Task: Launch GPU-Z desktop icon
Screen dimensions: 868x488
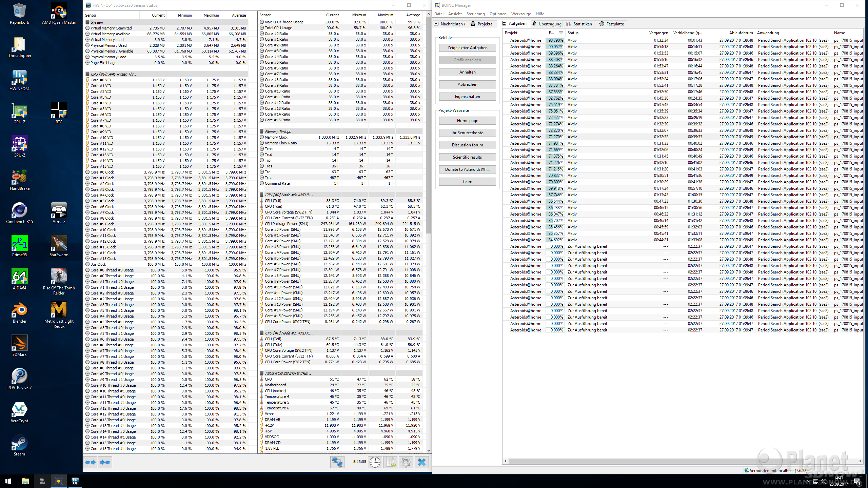Action: point(19,114)
